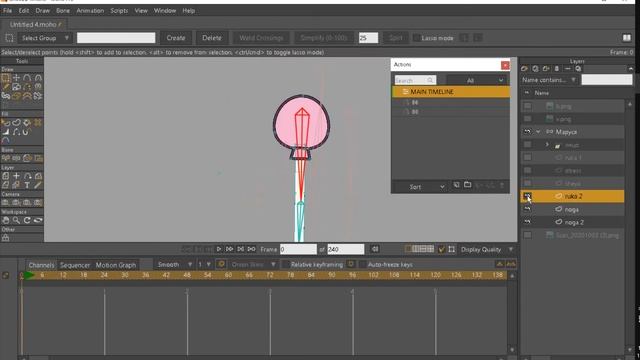
Task: Click the timeline lock icon at left edge
Action: tap(6, 276)
